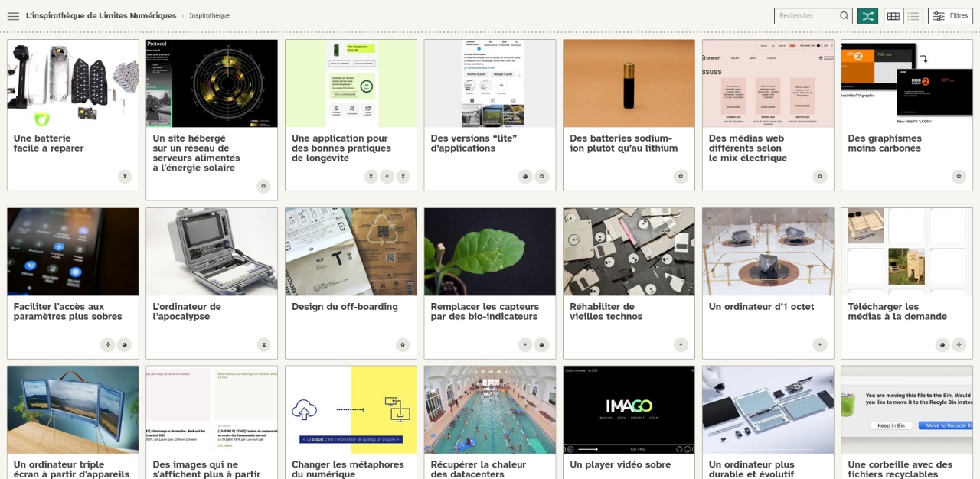Click flower tag on Des batteries sodium-ion card
980x479 pixels.
click(x=681, y=176)
